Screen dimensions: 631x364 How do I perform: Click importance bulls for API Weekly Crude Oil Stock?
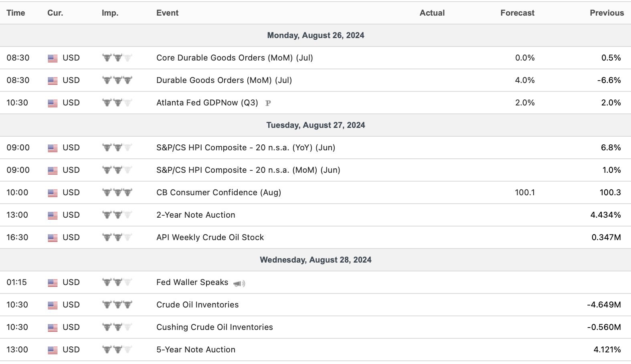click(x=117, y=237)
